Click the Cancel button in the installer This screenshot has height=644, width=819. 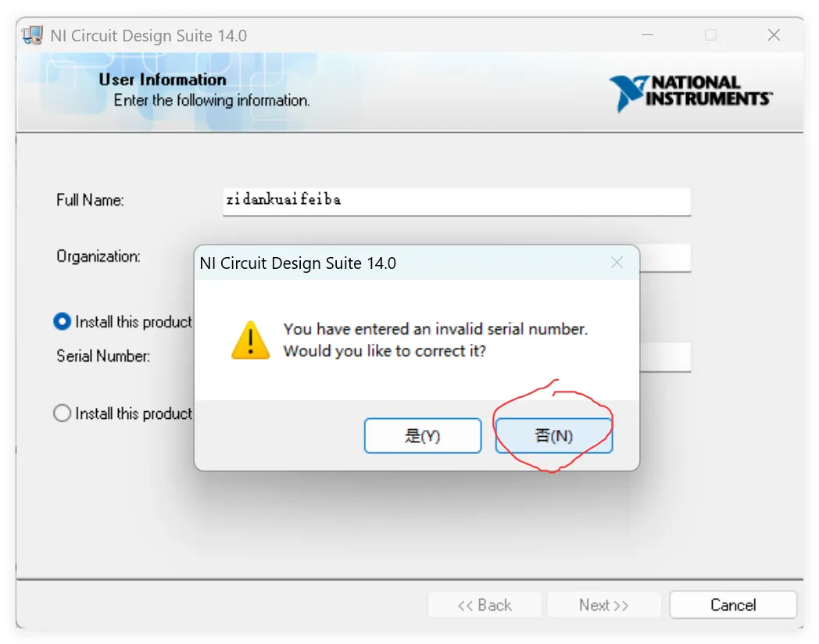click(x=733, y=605)
